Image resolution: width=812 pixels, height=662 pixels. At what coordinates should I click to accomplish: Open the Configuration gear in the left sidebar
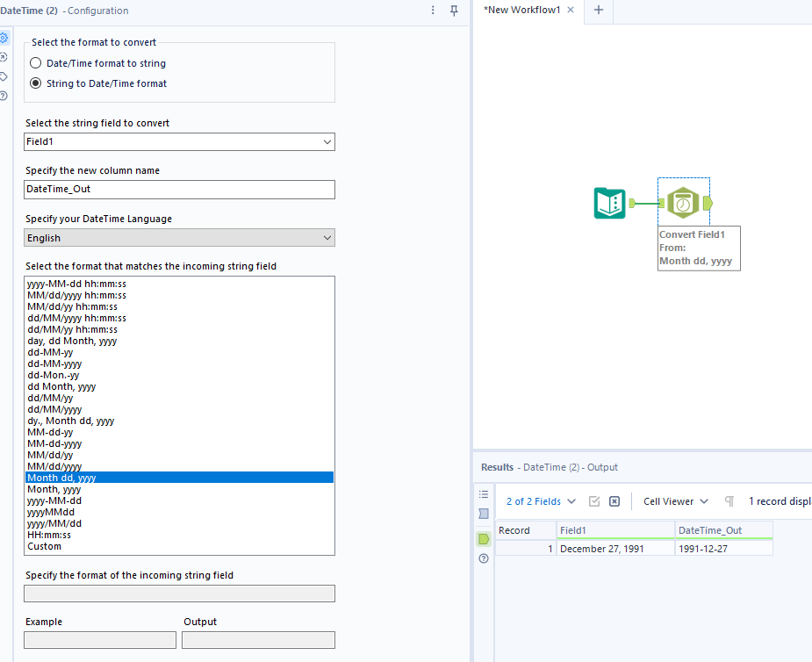point(5,38)
